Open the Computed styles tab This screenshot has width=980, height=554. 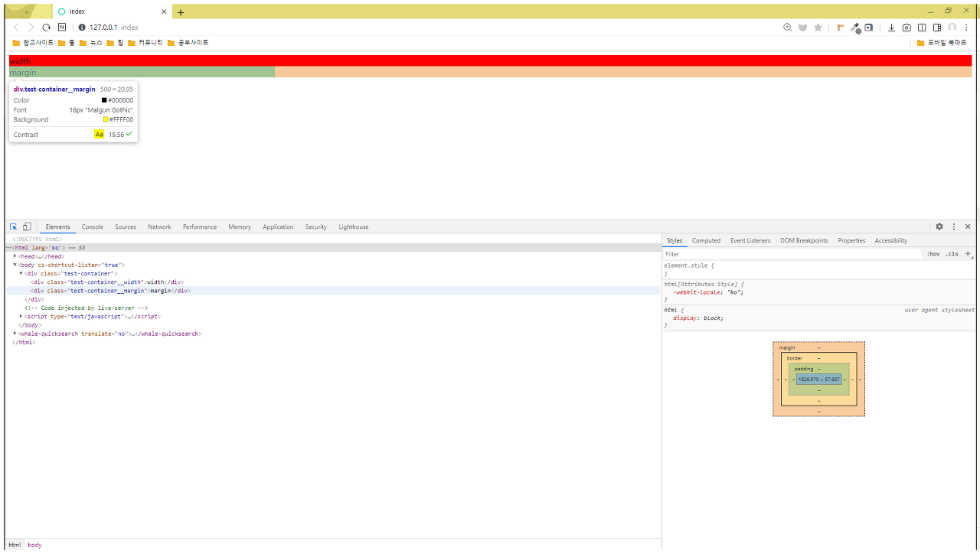(706, 240)
